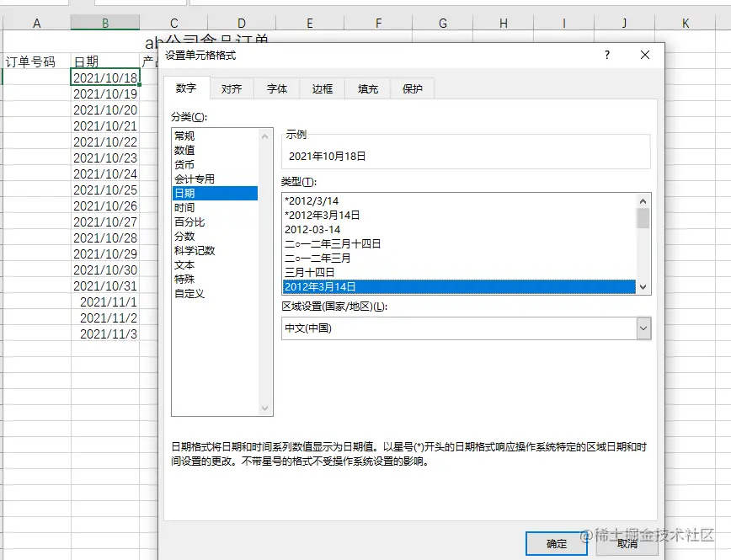Select the 货币 category

[215, 164]
